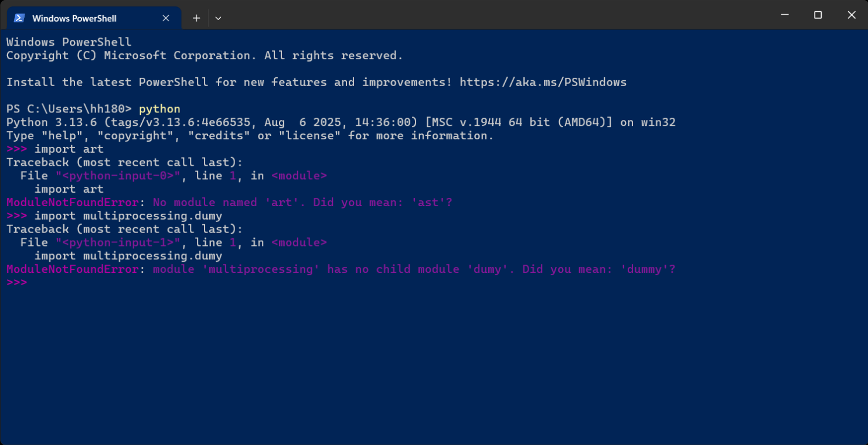Click the "<python-input-1>" file reference
The image size is (868, 445).
(118, 242)
